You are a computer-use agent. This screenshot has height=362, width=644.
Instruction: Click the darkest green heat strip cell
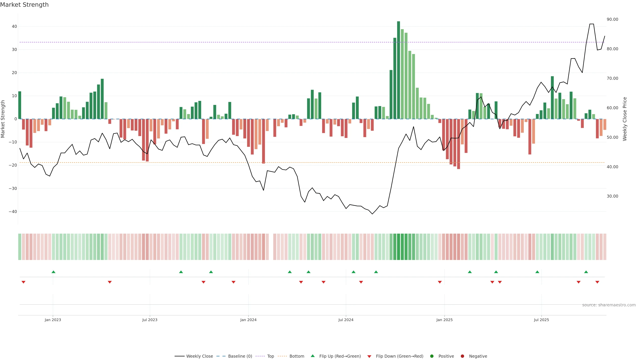click(x=398, y=247)
